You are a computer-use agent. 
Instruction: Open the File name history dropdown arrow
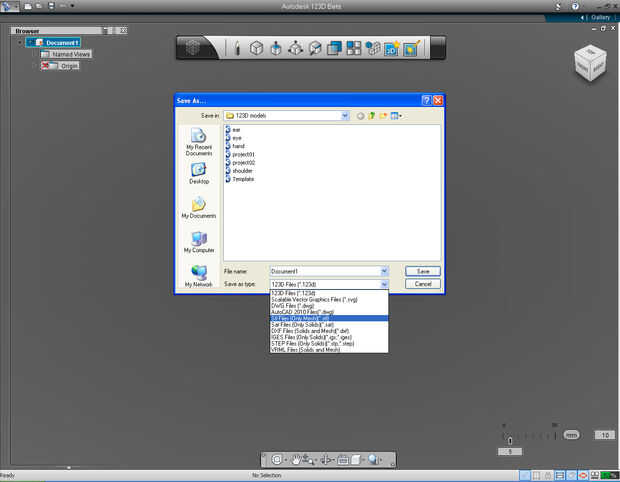(384, 271)
